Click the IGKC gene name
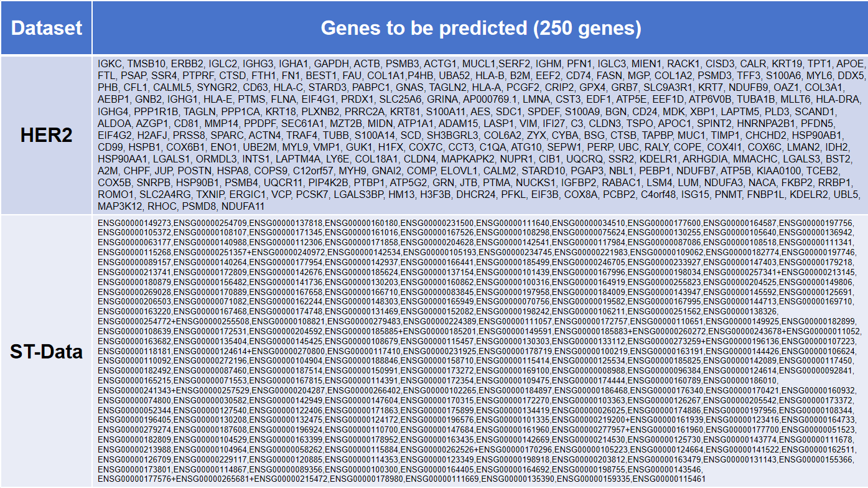The image size is (868, 488). [110, 63]
